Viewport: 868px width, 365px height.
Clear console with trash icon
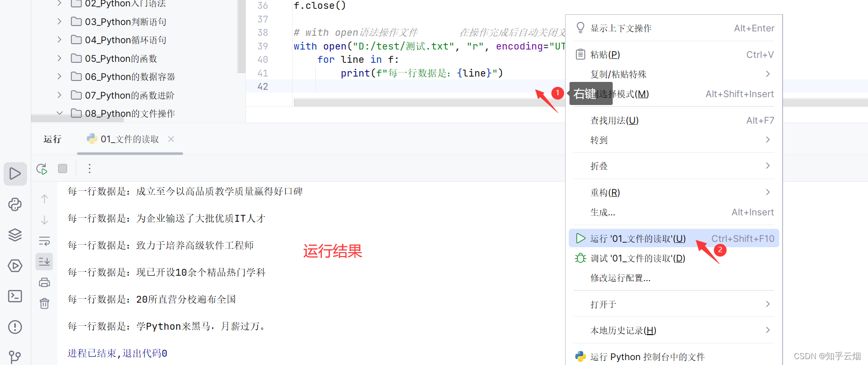(x=45, y=304)
